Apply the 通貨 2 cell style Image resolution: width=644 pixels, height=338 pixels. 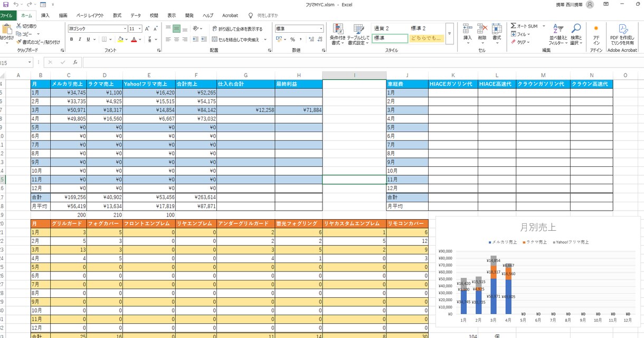pyautogui.click(x=390, y=29)
